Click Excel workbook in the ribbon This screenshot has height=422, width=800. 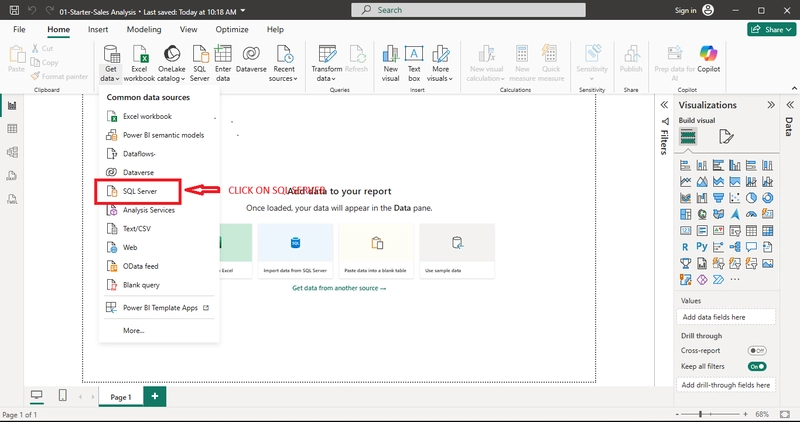139,63
